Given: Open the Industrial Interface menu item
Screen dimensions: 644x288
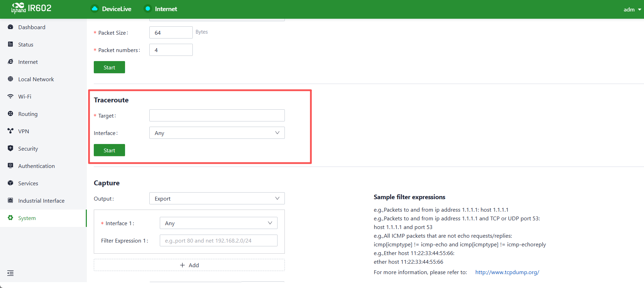Looking at the screenshot, I should pos(41,201).
